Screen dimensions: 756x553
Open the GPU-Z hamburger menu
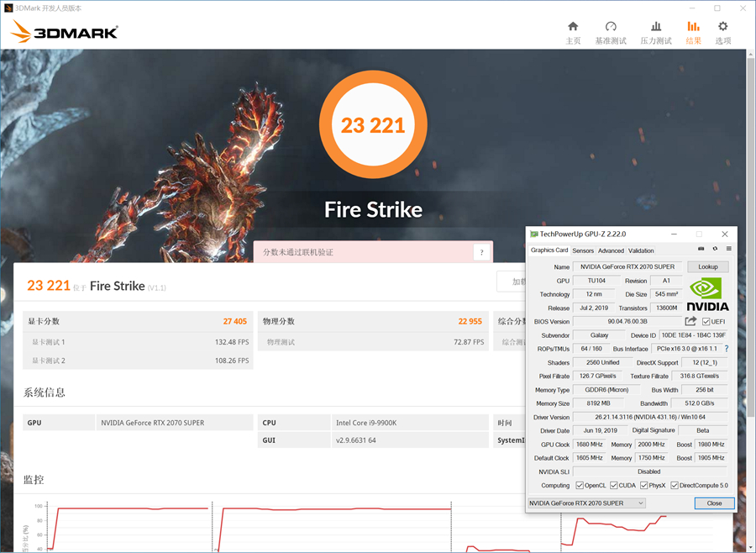coord(729,249)
